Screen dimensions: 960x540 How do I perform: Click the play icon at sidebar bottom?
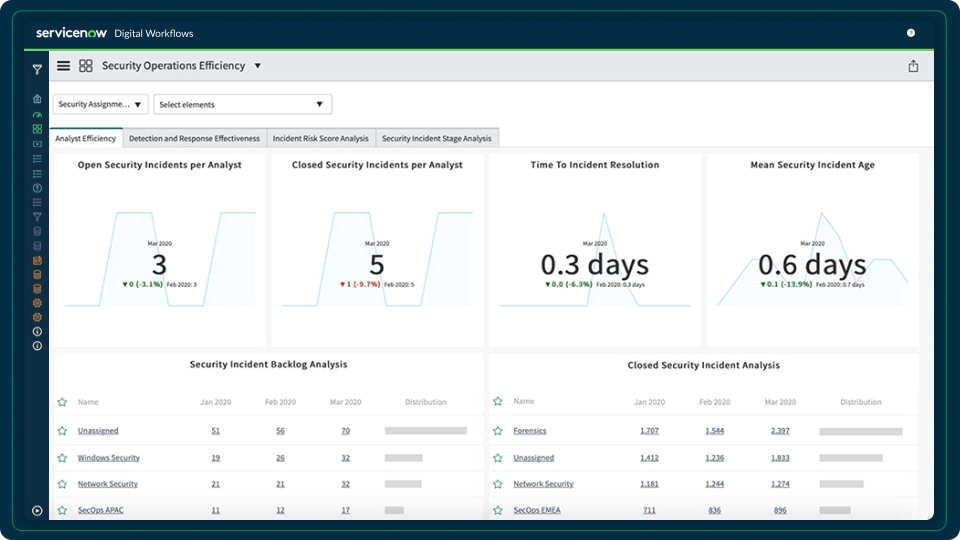point(37,510)
